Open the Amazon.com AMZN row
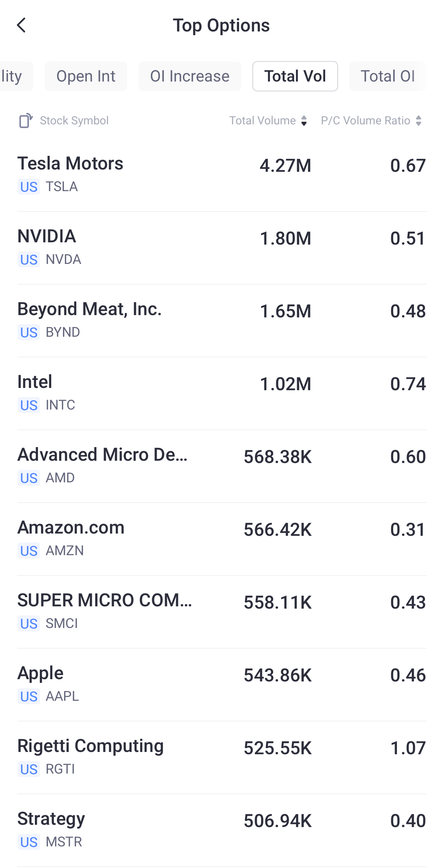Image resolution: width=444 pixels, height=868 pixels. coord(222,538)
